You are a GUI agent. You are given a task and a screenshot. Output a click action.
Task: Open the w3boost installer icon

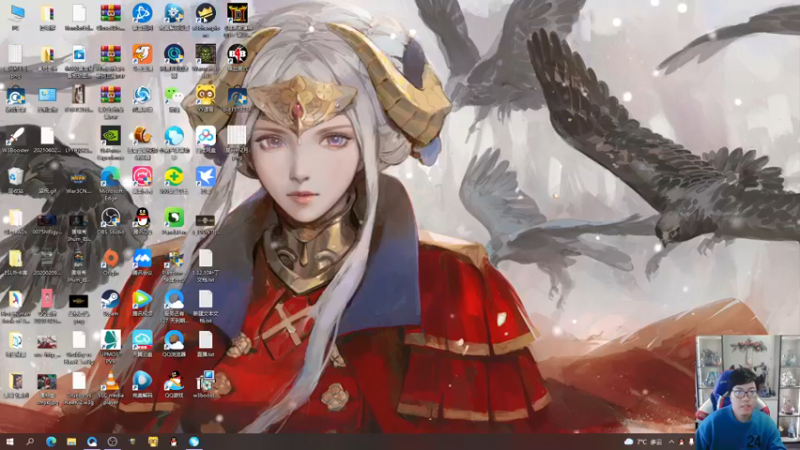tap(206, 381)
